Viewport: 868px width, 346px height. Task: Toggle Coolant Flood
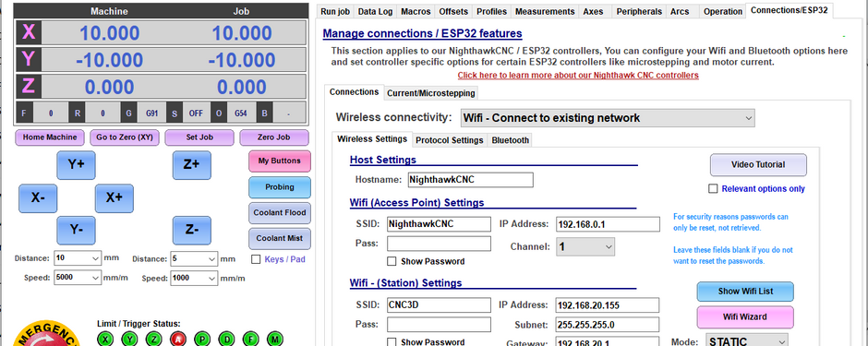[x=280, y=212]
